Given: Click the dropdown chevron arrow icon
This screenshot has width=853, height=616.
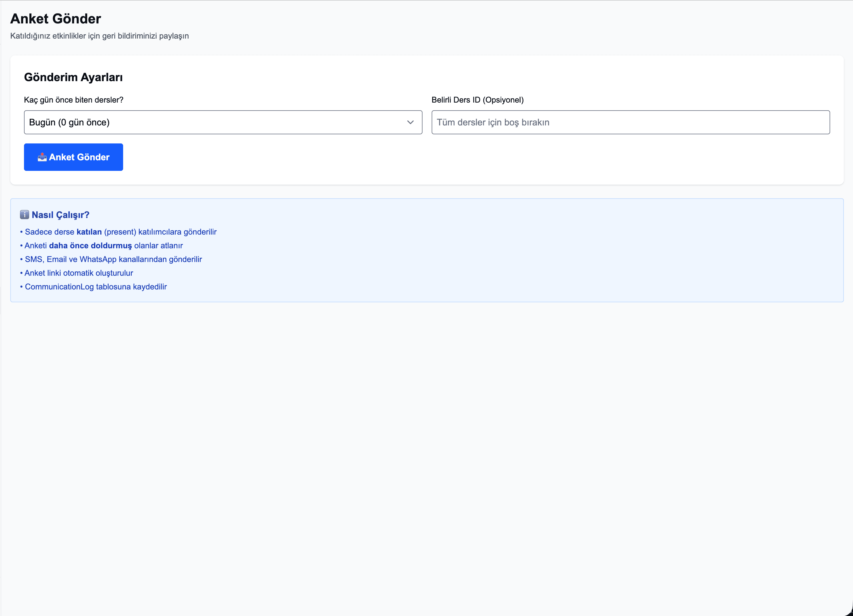Looking at the screenshot, I should [410, 122].
